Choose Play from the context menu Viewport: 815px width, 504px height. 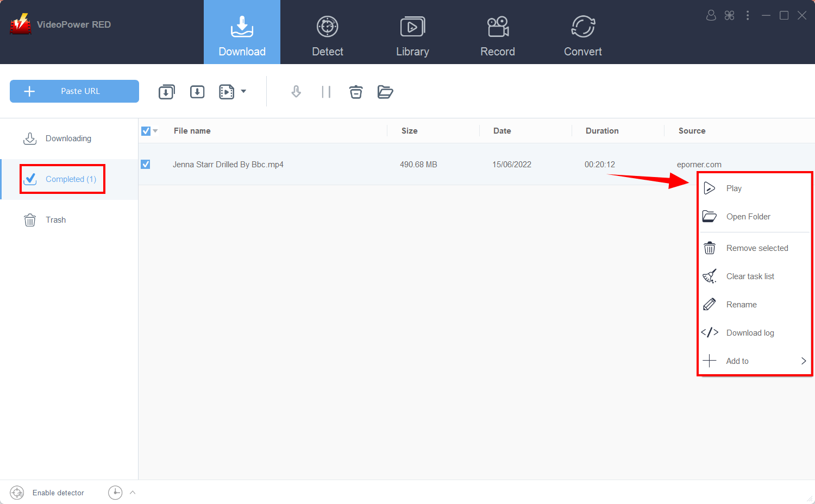pyautogui.click(x=755, y=188)
